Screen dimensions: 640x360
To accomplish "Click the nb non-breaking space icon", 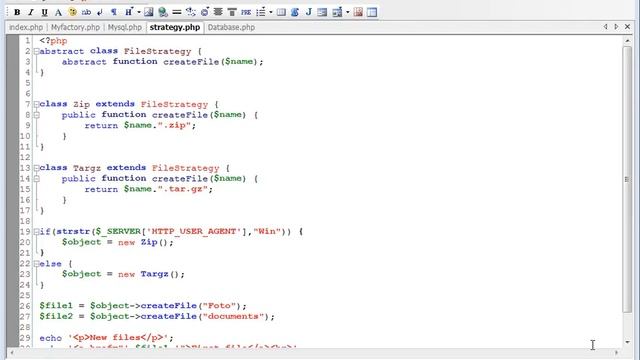I will coord(86,12).
